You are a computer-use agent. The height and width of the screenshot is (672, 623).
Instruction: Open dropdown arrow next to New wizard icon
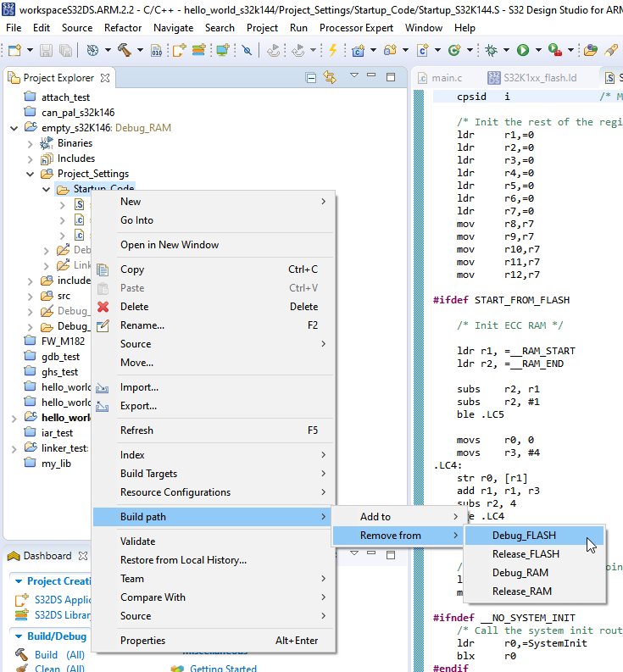[x=30, y=50]
